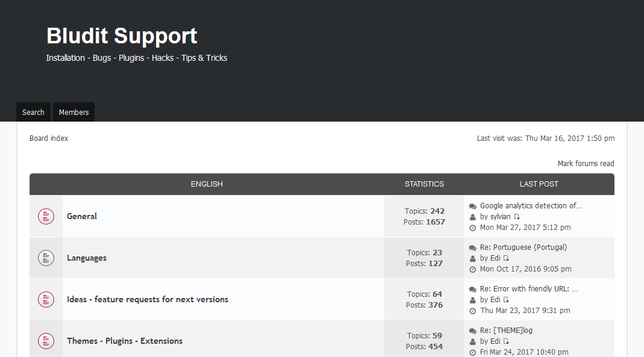Click comments icon beside Error with friendly URL
Screen dimensions: 644x357
[x=473, y=289]
